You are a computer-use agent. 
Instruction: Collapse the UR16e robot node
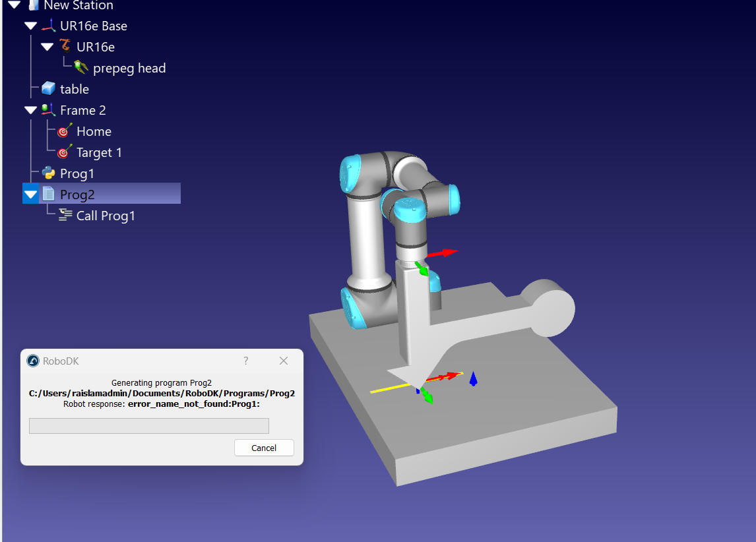(47, 47)
